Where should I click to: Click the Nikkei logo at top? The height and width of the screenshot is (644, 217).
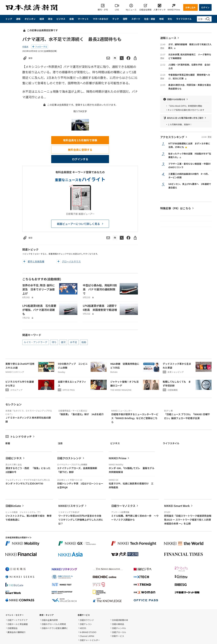(32, 7)
